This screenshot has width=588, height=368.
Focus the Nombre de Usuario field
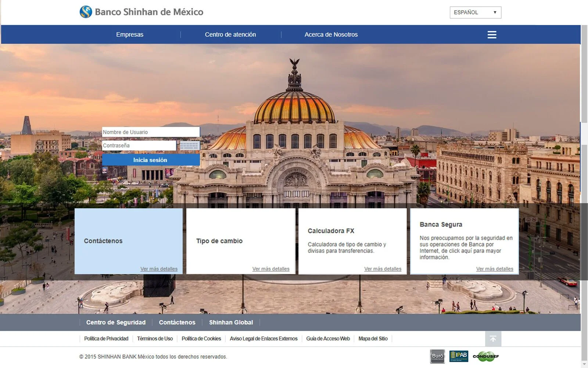click(151, 132)
